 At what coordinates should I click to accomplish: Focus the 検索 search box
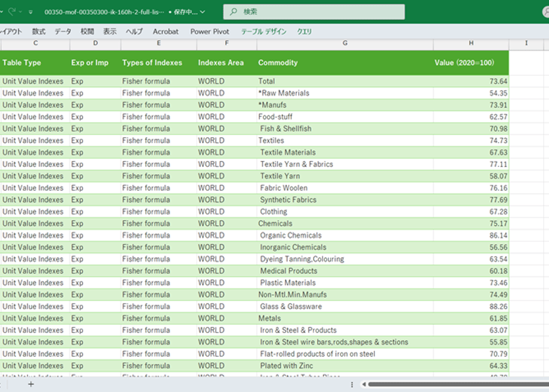[314, 12]
